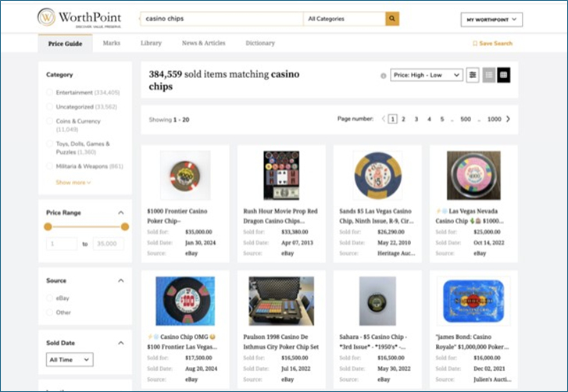Screen dimensions: 568x392
Task: Click the minimum price slider handle
Action: (48, 227)
